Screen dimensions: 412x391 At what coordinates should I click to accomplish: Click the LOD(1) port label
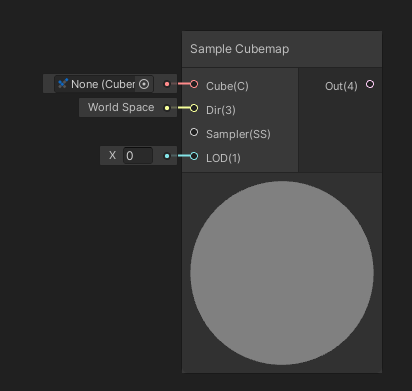223,158
